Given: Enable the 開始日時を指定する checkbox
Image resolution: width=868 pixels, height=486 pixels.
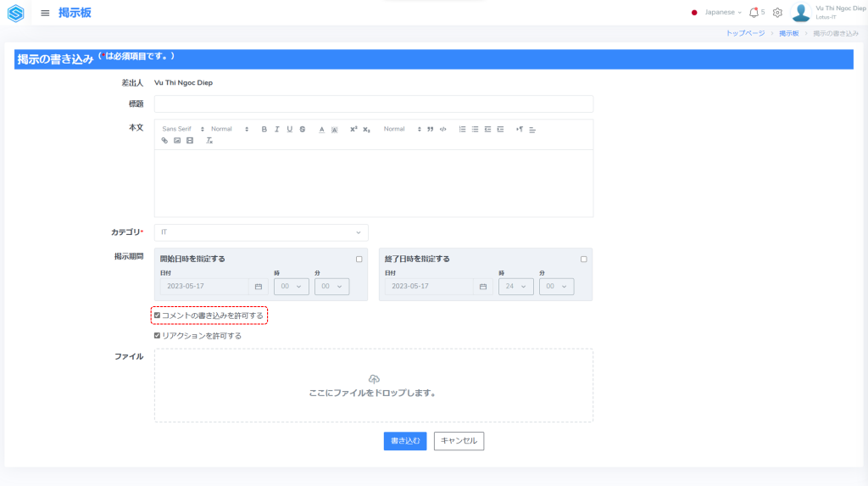Looking at the screenshot, I should tap(359, 259).
